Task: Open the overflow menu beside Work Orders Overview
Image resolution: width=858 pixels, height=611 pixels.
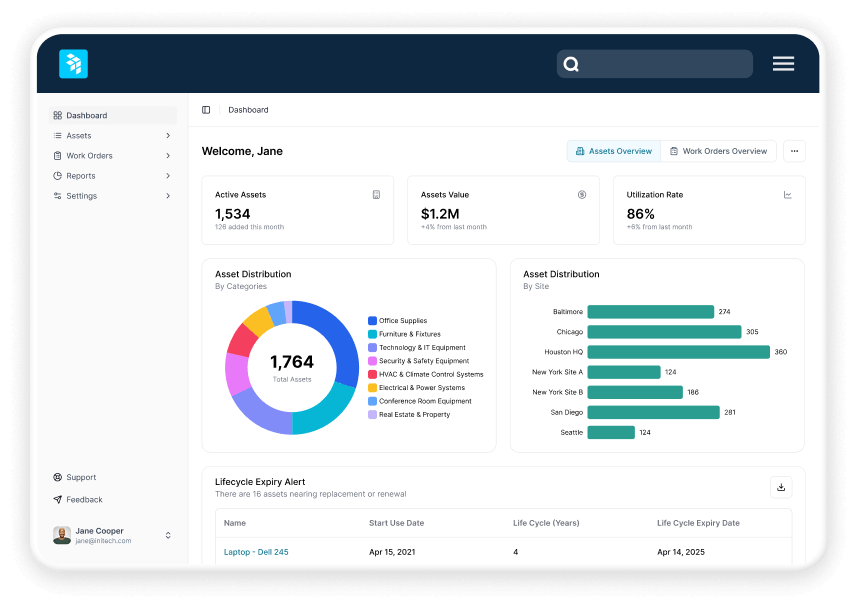Action: coord(794,150)
